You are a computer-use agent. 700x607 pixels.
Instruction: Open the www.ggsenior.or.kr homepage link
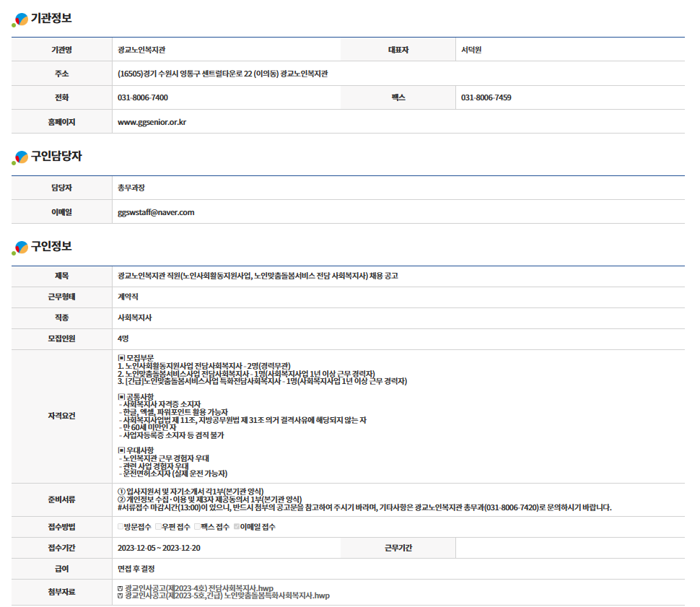pyautogui.click(x=152, y=122)
